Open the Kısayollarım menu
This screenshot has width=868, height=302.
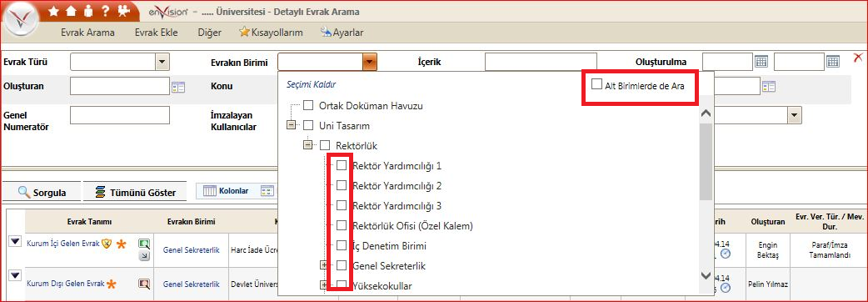271,33
